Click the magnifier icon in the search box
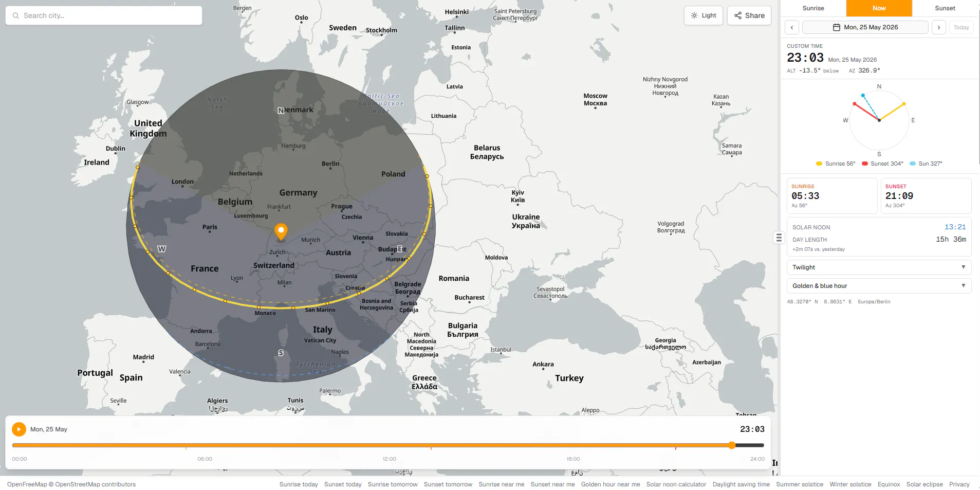The image size is (980, 490). pos(16,15)
